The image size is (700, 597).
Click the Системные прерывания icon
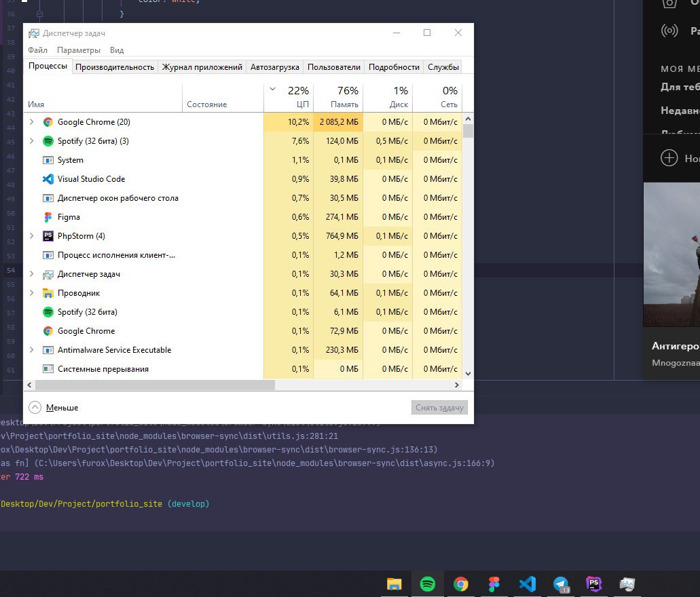pos(48,369)
